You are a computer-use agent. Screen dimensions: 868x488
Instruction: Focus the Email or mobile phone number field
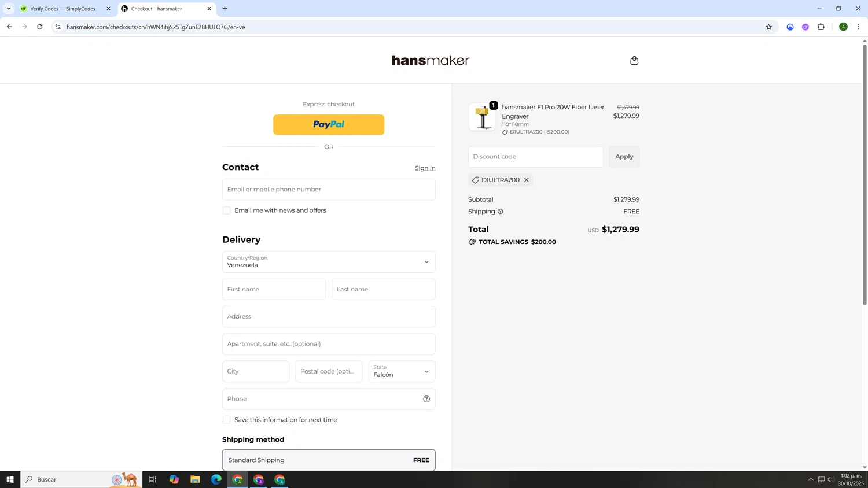[329, 190]
